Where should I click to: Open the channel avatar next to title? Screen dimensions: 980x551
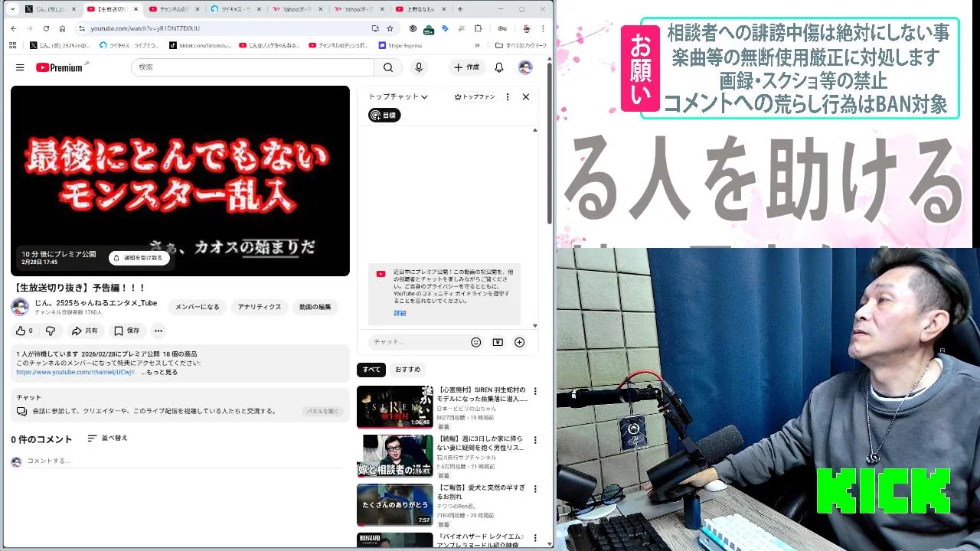(20, 307)
